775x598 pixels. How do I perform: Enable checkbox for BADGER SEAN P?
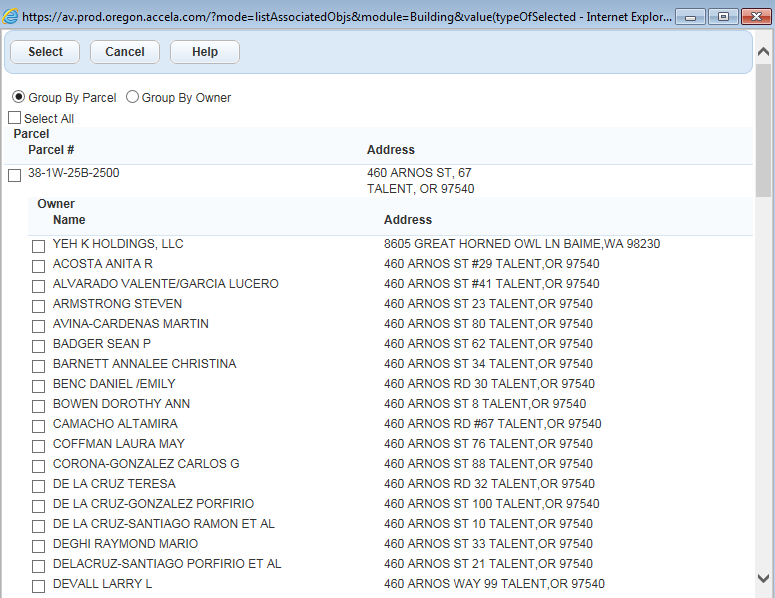[38, 346]
